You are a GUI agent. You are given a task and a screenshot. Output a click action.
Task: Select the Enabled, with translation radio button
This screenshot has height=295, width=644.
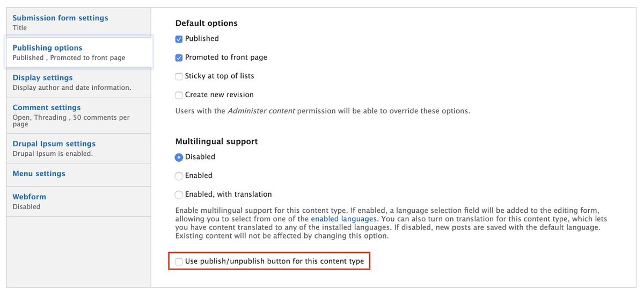tap(179, 195)
